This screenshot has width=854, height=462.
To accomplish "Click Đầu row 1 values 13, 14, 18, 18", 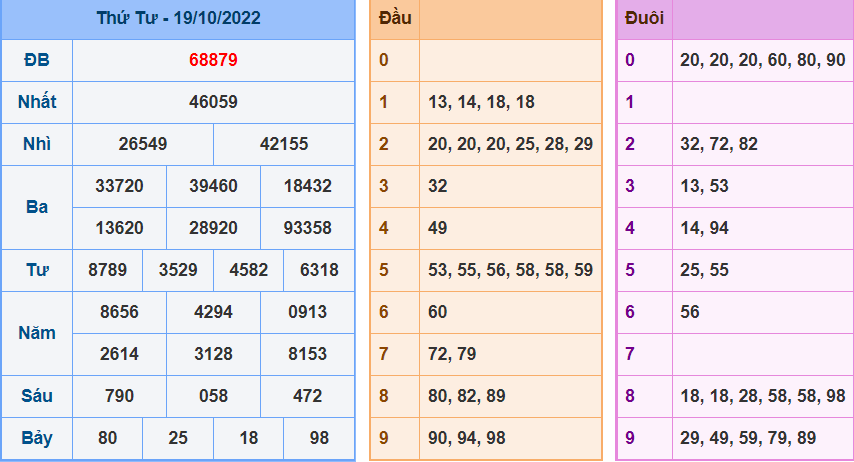I will click(x=481, y=102).
